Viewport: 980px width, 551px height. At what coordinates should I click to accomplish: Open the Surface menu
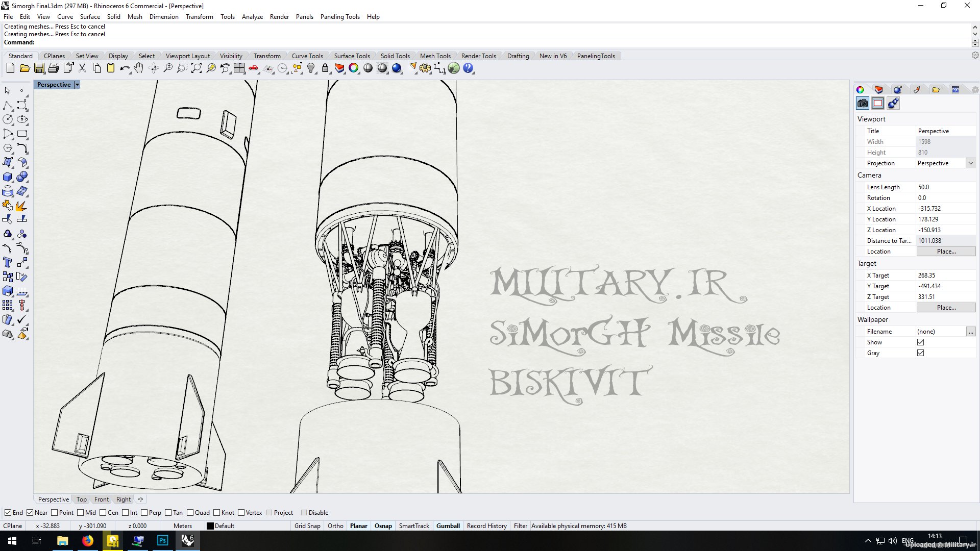[x=90, y=17]
